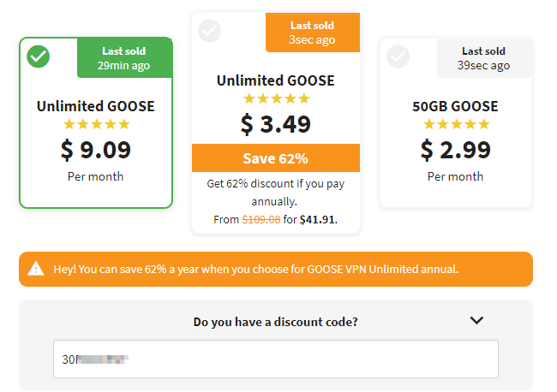Click the orange GOOSE VPN Unlimited annual banner
This screenshot has width=557, height=392.
click(x=276, y=270)
